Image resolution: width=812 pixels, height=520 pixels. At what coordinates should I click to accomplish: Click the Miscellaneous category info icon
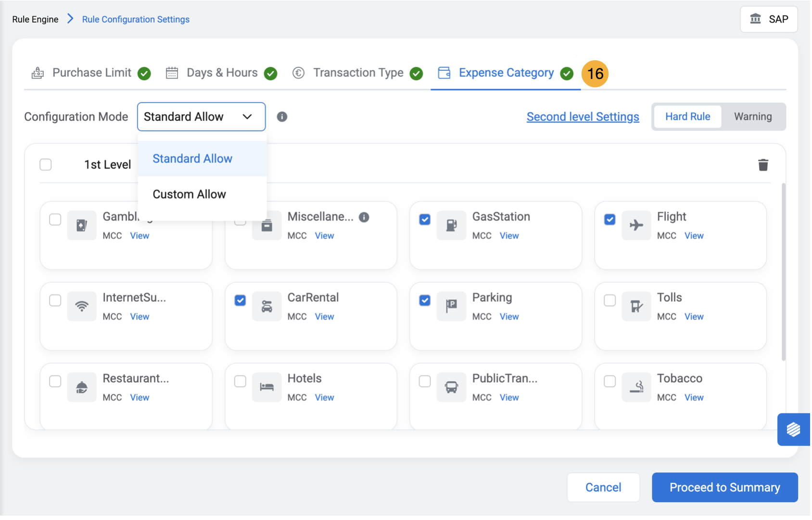[364, 217]
